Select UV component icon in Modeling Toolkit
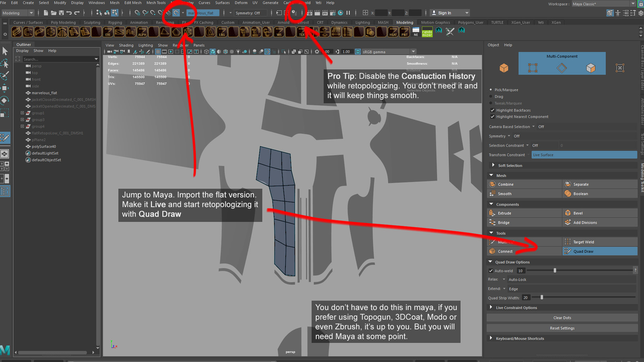Viewport: 644px width, 362px height. 620,68
